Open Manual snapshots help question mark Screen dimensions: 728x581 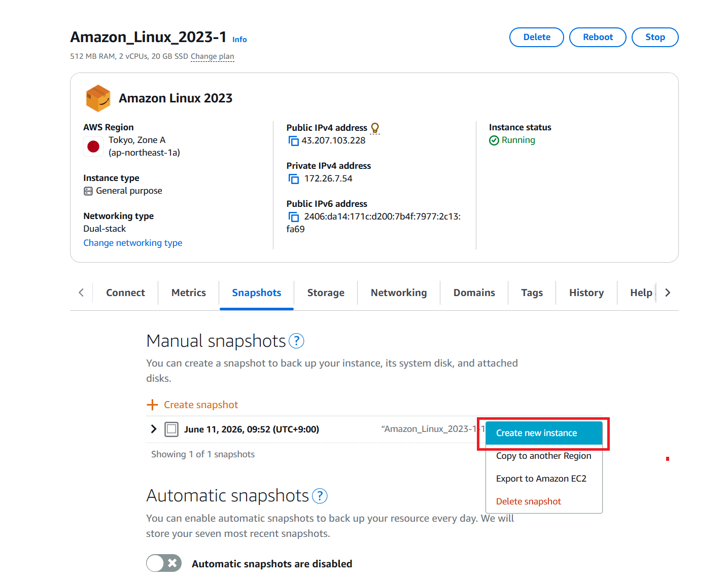(x=296, y=341)
